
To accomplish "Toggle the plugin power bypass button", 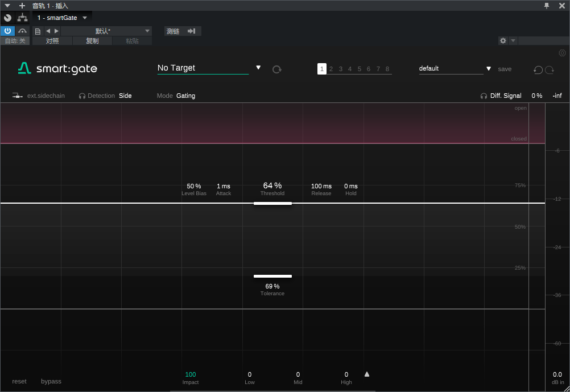I will click(x=7, y=31).
